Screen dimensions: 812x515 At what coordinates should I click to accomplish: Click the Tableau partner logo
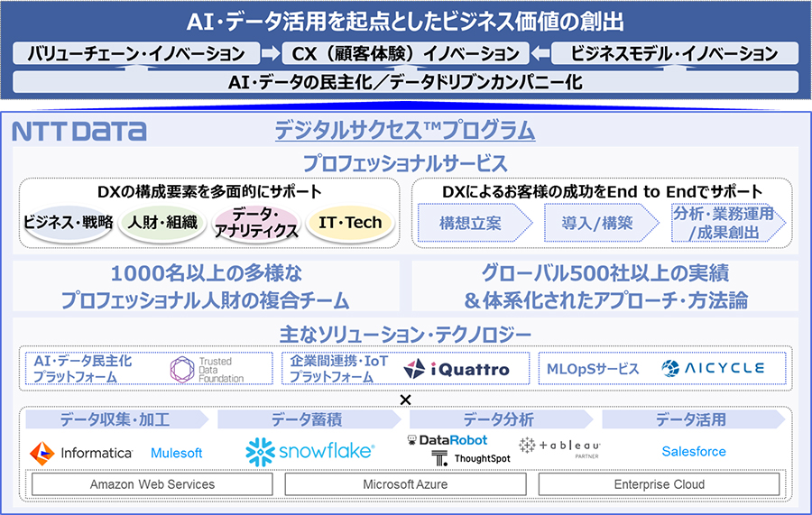click(x=559, y=447)
